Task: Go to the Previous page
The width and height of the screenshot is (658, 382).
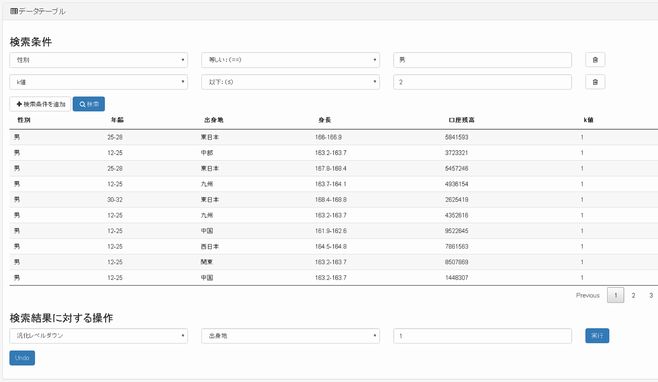Action: pos(588,296)
